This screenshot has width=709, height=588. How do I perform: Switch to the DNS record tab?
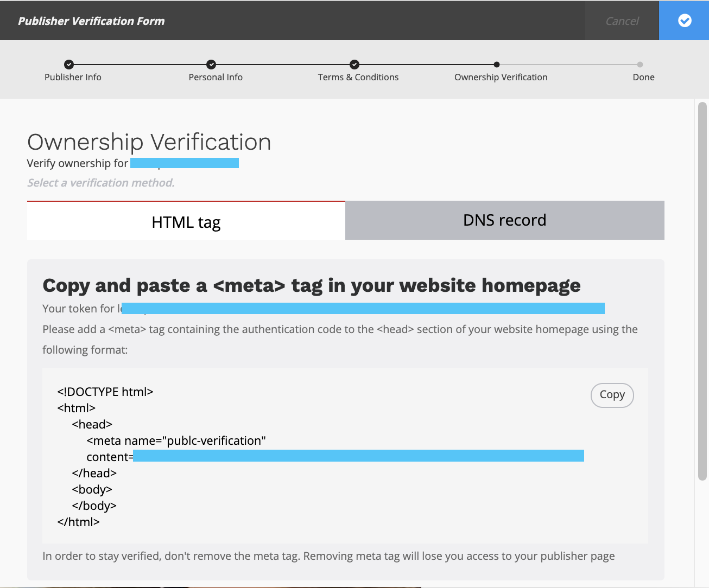504,220
